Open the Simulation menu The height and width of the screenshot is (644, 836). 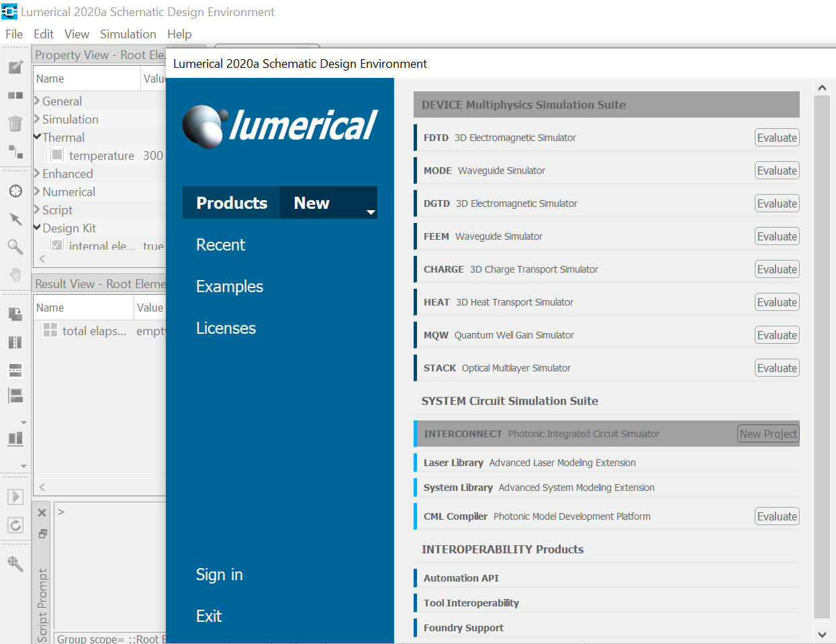point(128,34)
